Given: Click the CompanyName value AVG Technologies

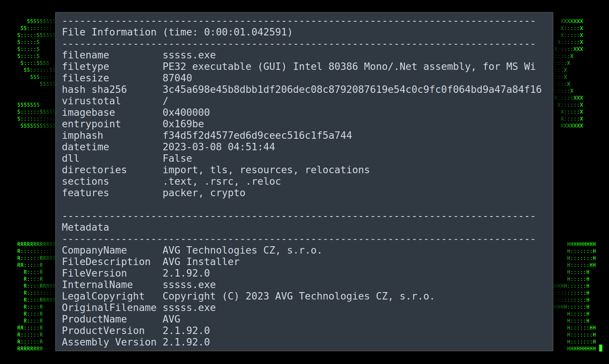Looking at the screenshot, I should [242, 250].
